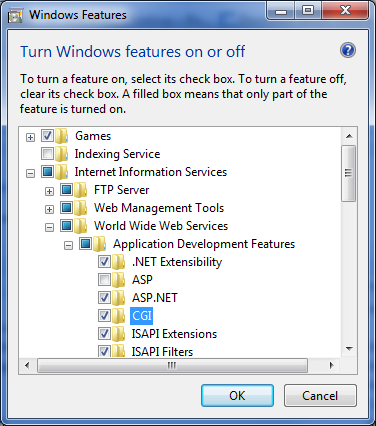
Task: Click the CGI folder icon
Action: click(119, 316)
